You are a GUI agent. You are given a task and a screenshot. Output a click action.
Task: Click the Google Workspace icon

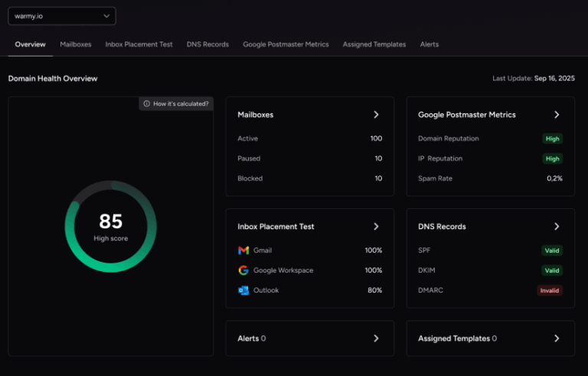(x=243, y=270)
